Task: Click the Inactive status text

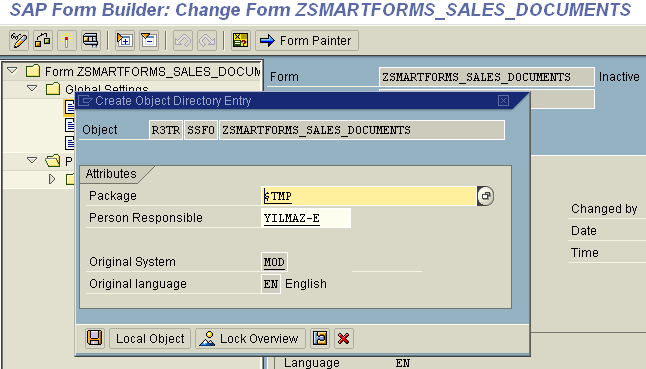Action: [x=619, y=77]
